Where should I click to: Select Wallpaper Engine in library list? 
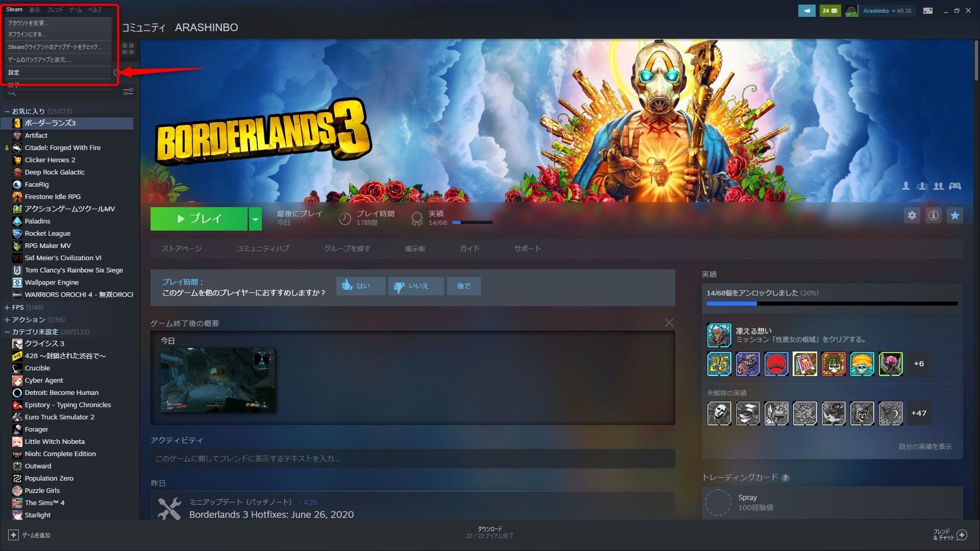52,282
